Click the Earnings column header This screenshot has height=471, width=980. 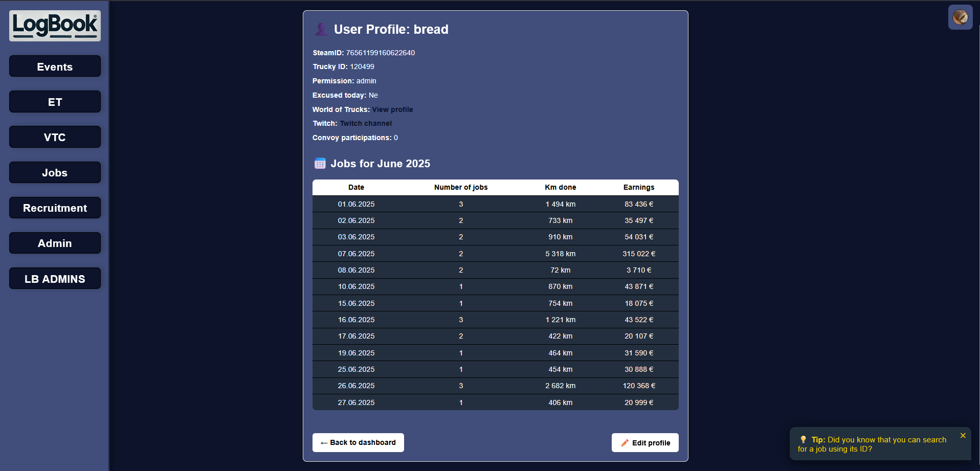(638, 187)
